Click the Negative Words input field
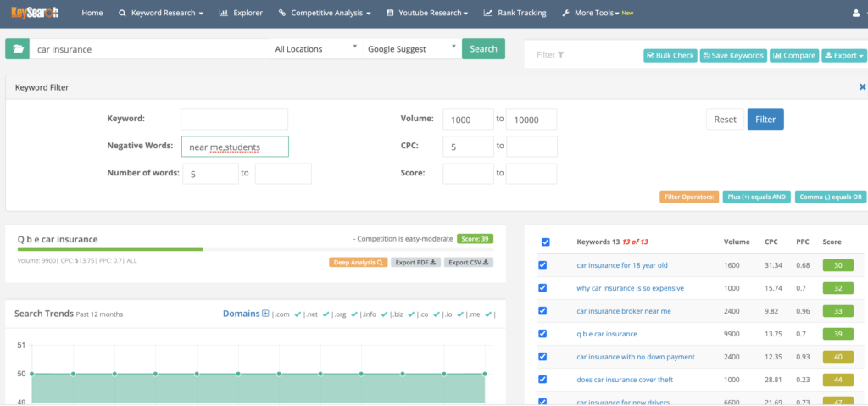Viewport: 868px width, 406px height. tap(235, 147)
